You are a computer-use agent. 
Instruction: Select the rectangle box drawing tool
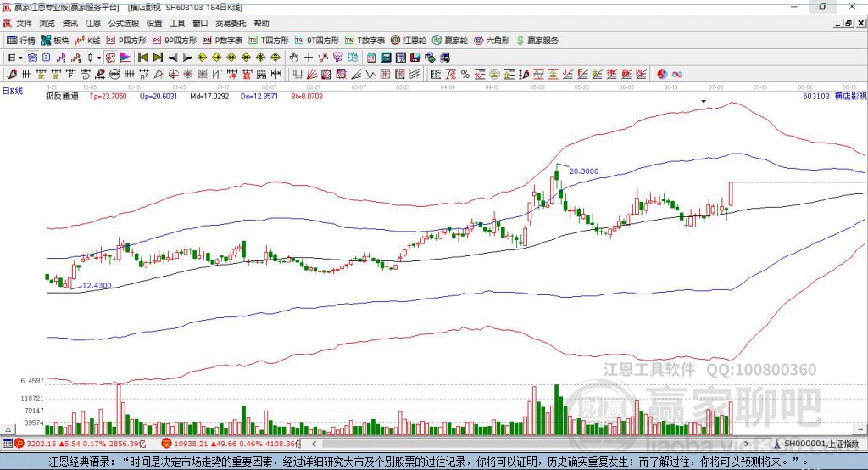tap(298, 75)
